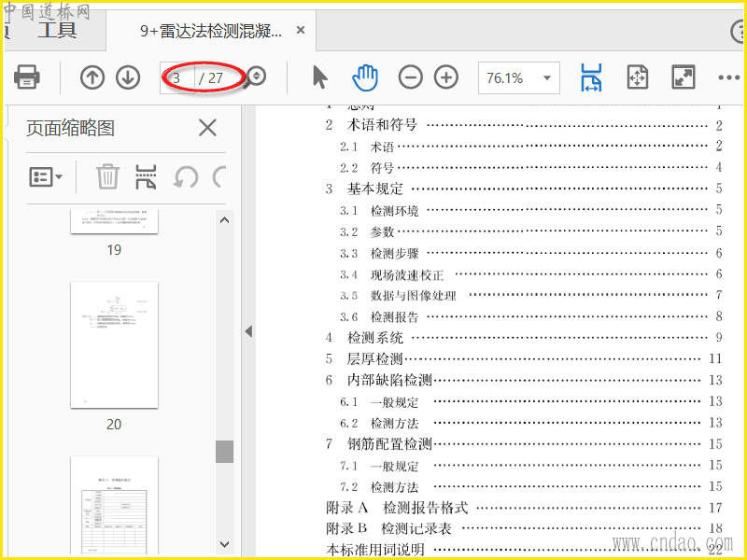Click the 4 检测系统 entry
The image size is (747, 560).
click(x=524, y=338)
